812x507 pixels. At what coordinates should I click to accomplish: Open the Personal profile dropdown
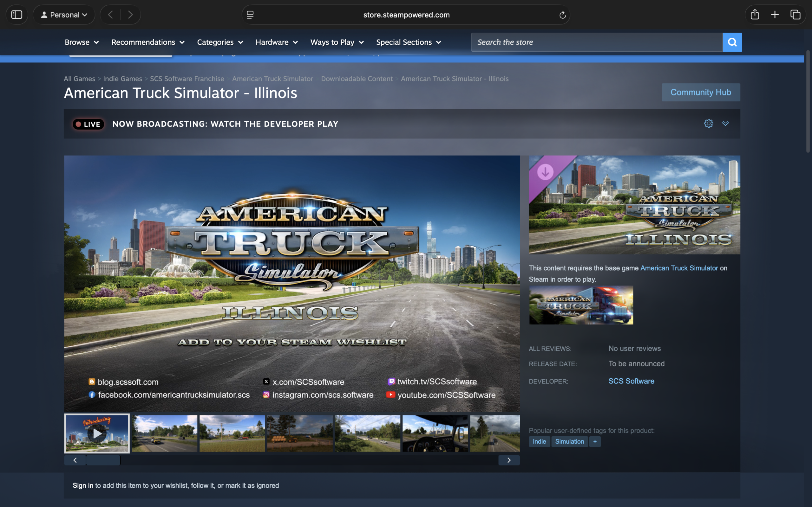(x=64, y=15)
